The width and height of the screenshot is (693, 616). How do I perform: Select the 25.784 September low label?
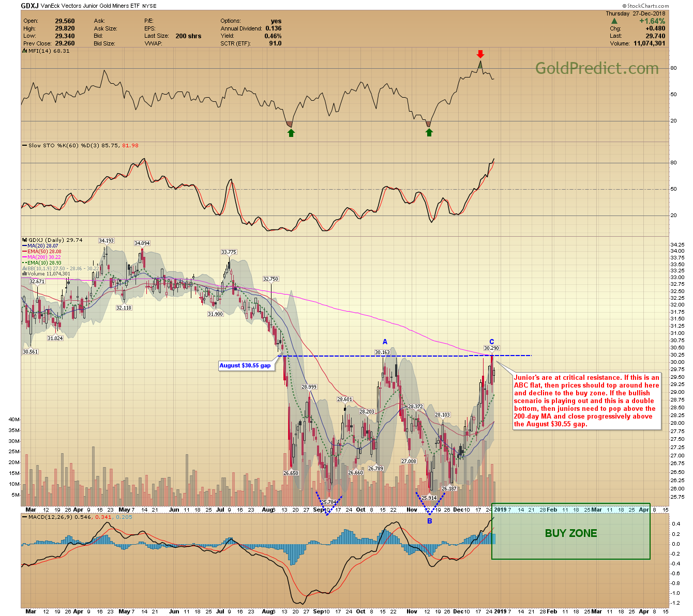pos(329,502)
